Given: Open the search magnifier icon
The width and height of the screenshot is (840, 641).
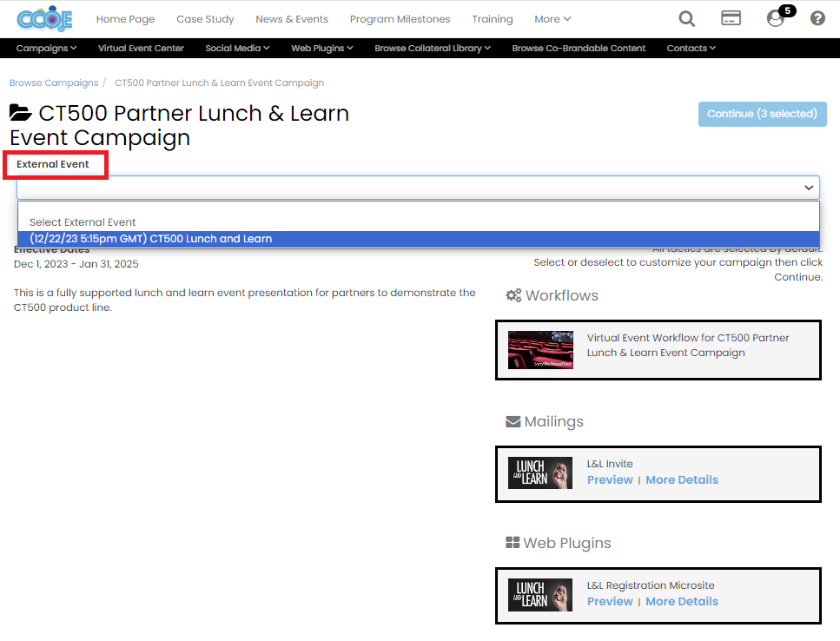Looking at the screenshot, I should [686, 19].
